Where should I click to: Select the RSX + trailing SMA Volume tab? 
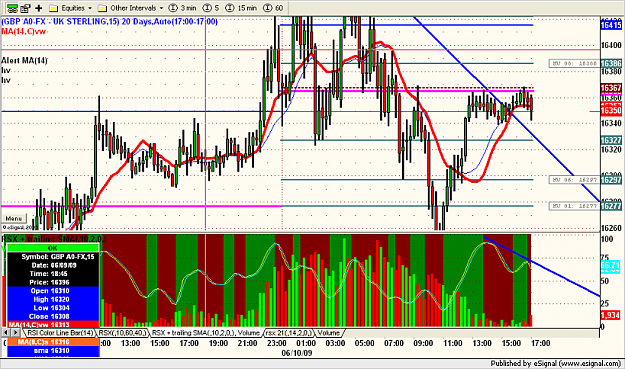click(206, 333)
